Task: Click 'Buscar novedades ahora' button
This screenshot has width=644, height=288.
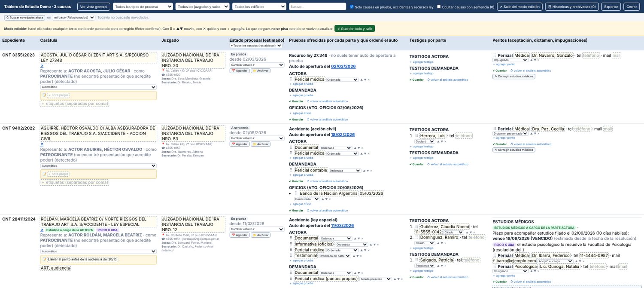Action: [x=24, y=17]
